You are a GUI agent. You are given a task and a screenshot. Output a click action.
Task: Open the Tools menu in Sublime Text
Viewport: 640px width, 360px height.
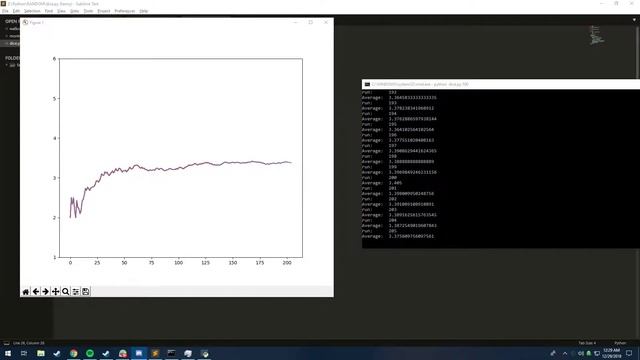[88, 11]
